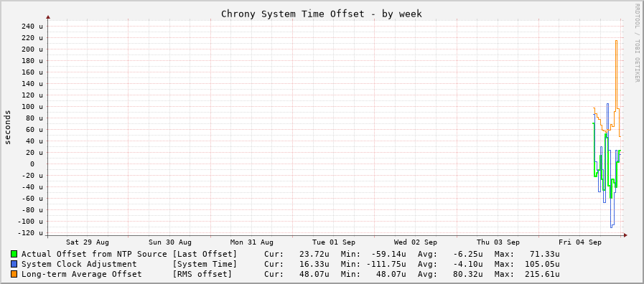Click RMS offset average value 80.32u

[x=468, y=274]
